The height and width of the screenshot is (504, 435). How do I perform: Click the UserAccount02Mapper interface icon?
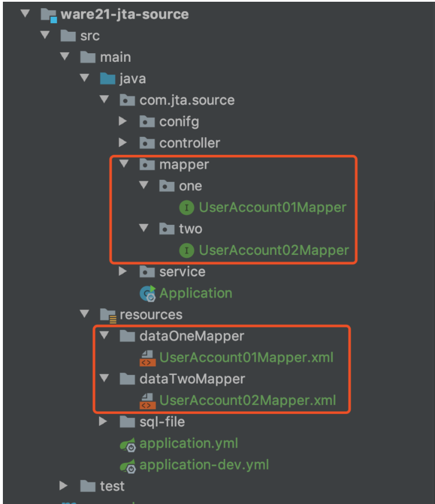186,250
